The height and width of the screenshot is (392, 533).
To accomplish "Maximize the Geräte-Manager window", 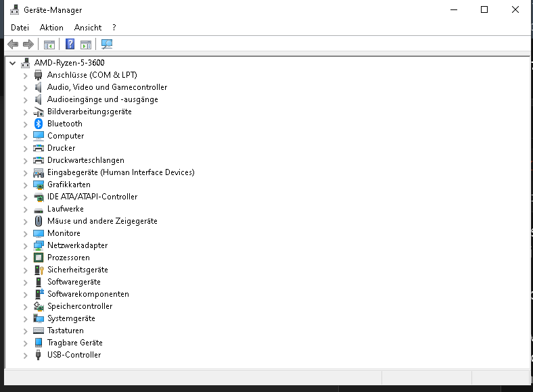I will pos(484,10).
